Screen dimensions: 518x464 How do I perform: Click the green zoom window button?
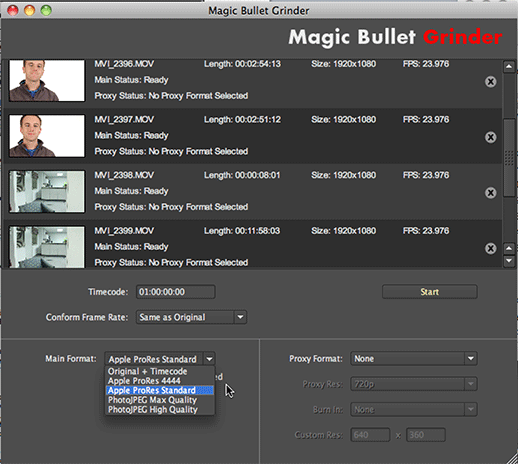point(46,10)
